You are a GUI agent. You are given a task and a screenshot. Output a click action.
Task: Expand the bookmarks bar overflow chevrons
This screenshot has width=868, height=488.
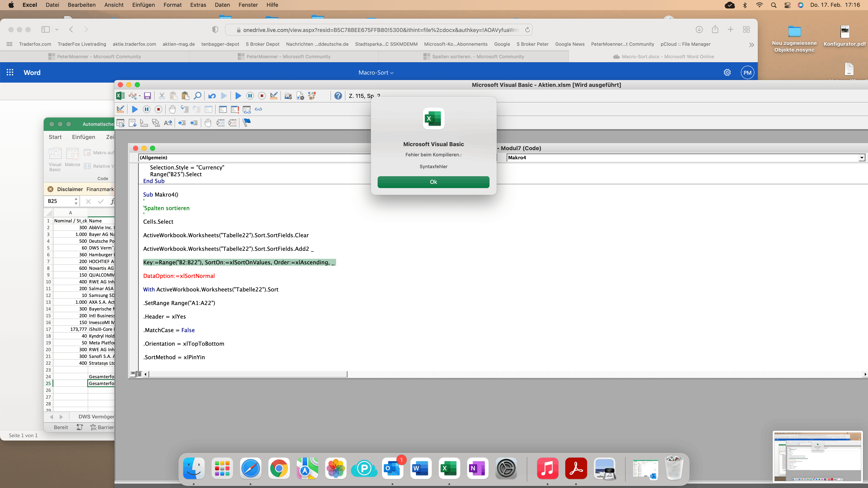tap(751, 44)
